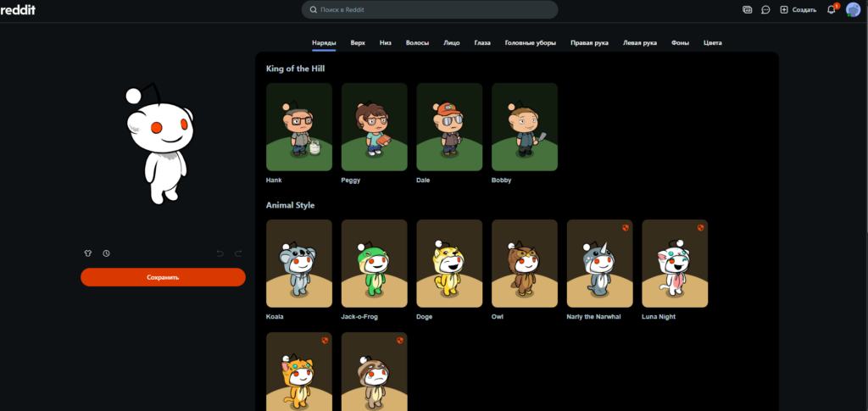The width and height of the screenshot is (868, 411).
Task: Click the t-shirt outfits icon under avatar
Action: pos(87,253)
